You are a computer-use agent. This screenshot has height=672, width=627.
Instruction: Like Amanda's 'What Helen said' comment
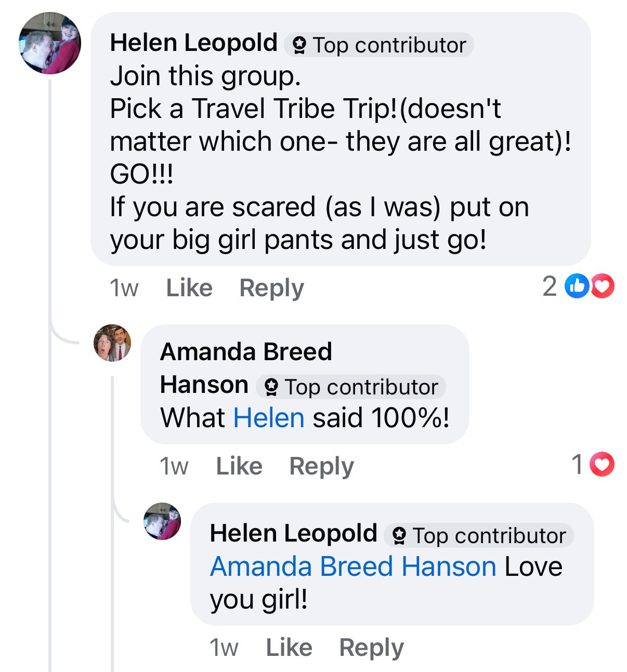coord(239,466)
